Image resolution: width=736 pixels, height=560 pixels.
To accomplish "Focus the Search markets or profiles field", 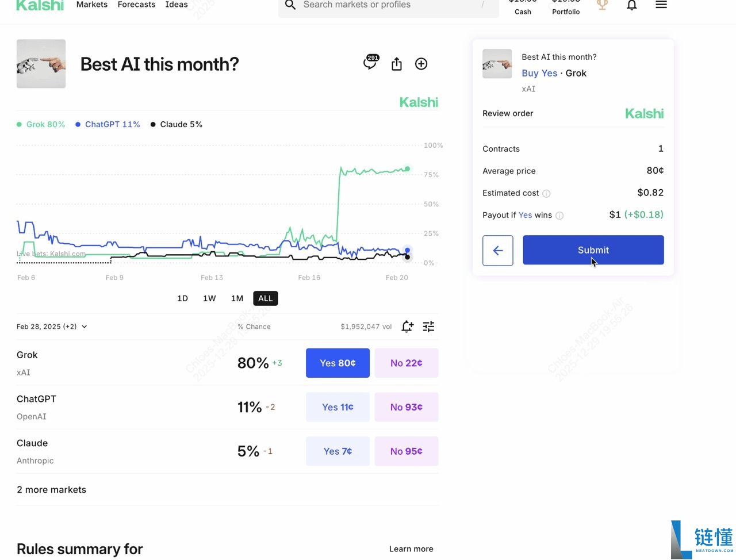I will 389,6.
